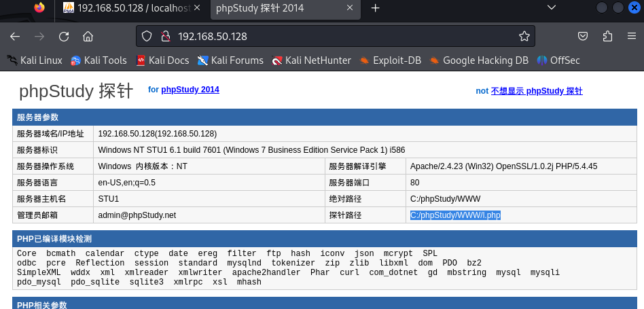Click the bcmath module name
This screenshot has height=309, width=644.
(x=60, y=253)
